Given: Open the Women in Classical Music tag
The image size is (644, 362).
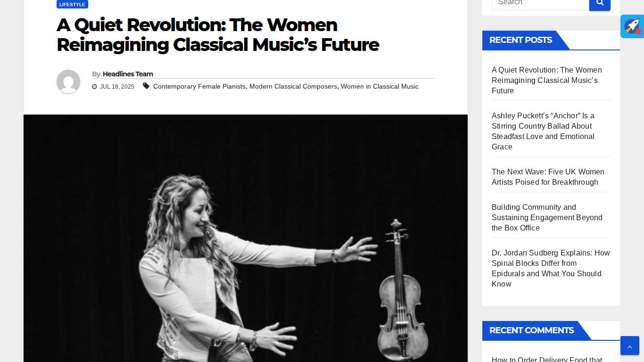Looking at the screenshot, I should (x=380, y=87).
